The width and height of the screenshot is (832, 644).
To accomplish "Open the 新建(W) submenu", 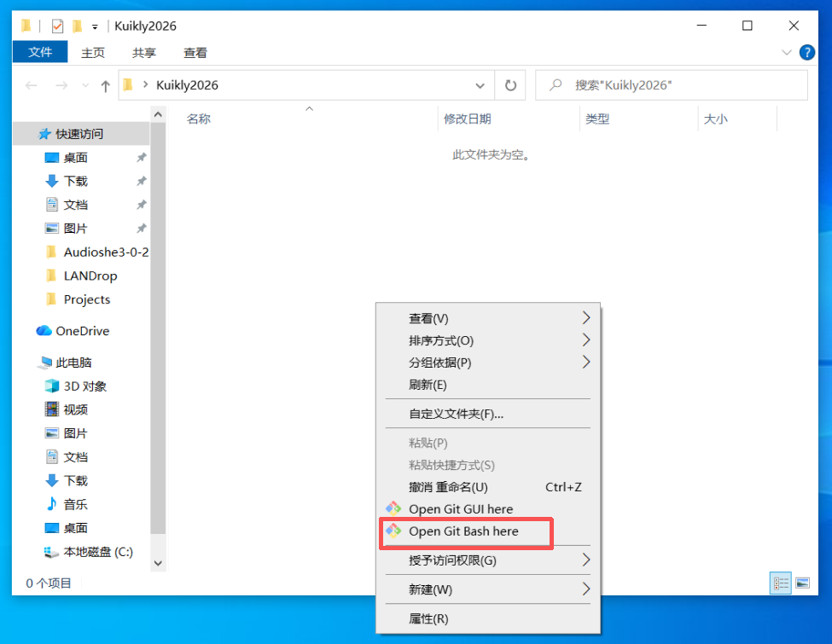I will (x=487, y=589).
